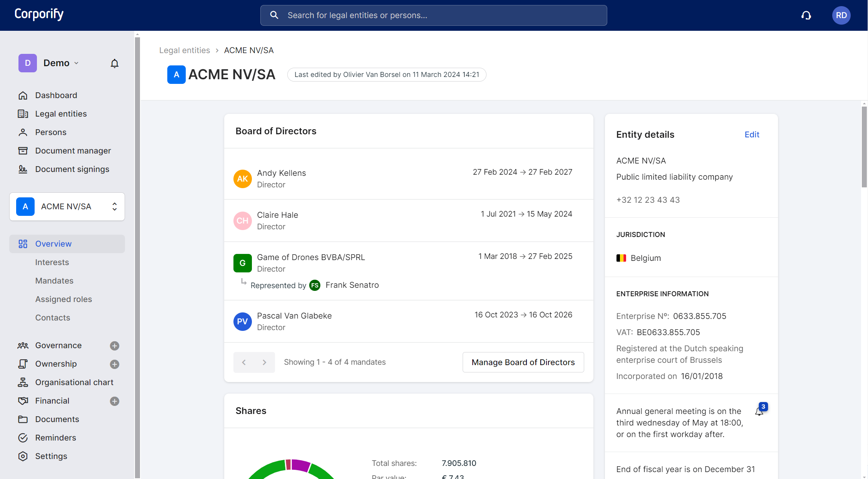Expand the Demo workspace dropdown
Image resolution: width=868 pixels, height=479 pixels.
(x=76, y=63)
